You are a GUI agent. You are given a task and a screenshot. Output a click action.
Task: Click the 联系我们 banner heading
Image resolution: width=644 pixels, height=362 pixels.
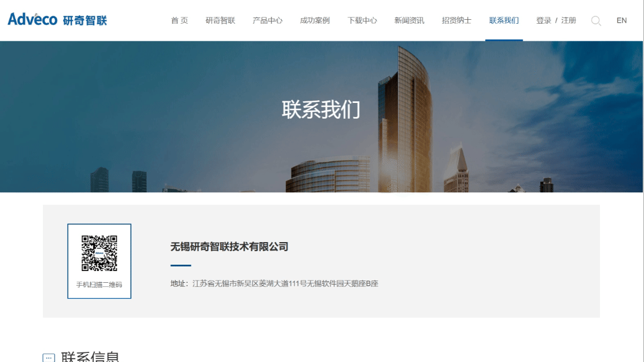321,111
